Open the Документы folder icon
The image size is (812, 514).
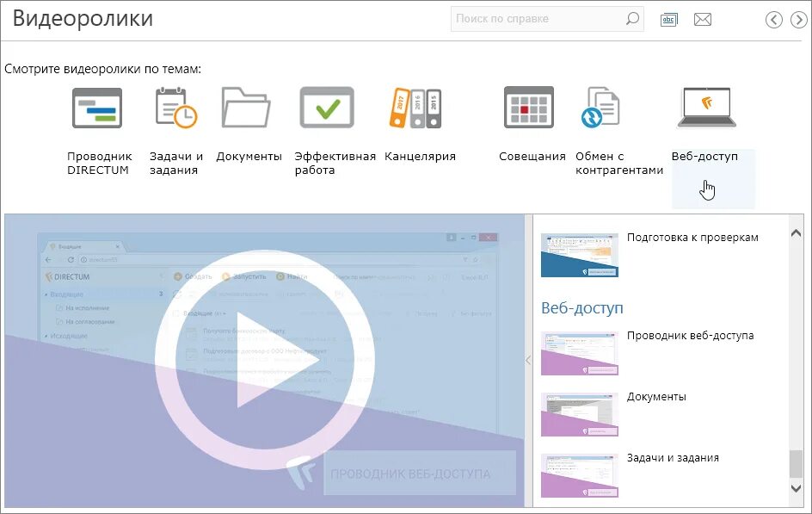coord(246,108)
